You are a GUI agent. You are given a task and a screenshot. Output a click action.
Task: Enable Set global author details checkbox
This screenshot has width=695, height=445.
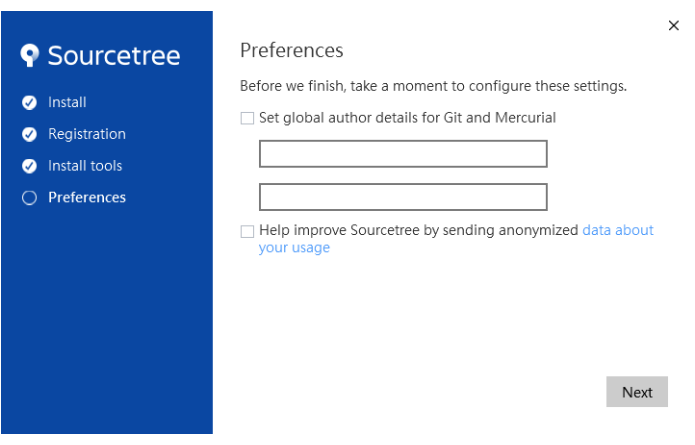pyautogui.click(x=247, y=118)
